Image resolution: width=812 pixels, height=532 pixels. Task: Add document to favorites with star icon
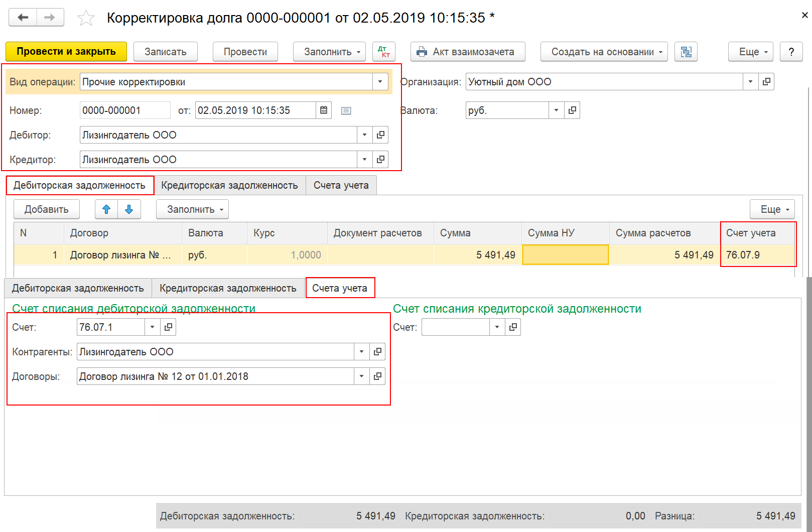point(86,18)
